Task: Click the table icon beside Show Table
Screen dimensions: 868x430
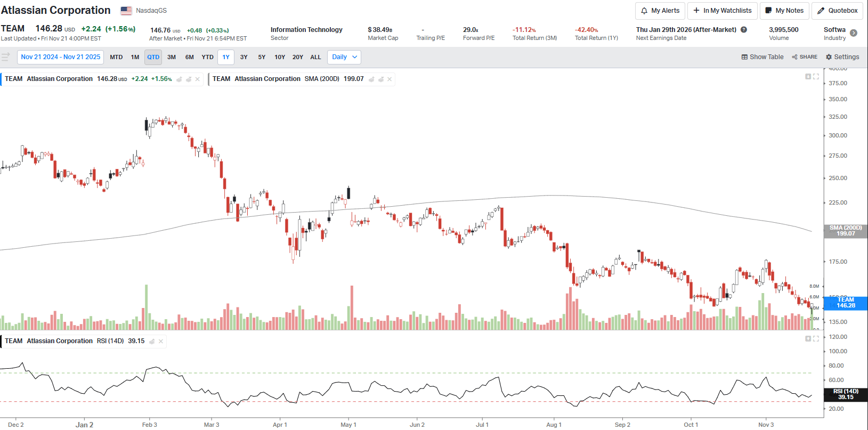Action: point(744,57)
